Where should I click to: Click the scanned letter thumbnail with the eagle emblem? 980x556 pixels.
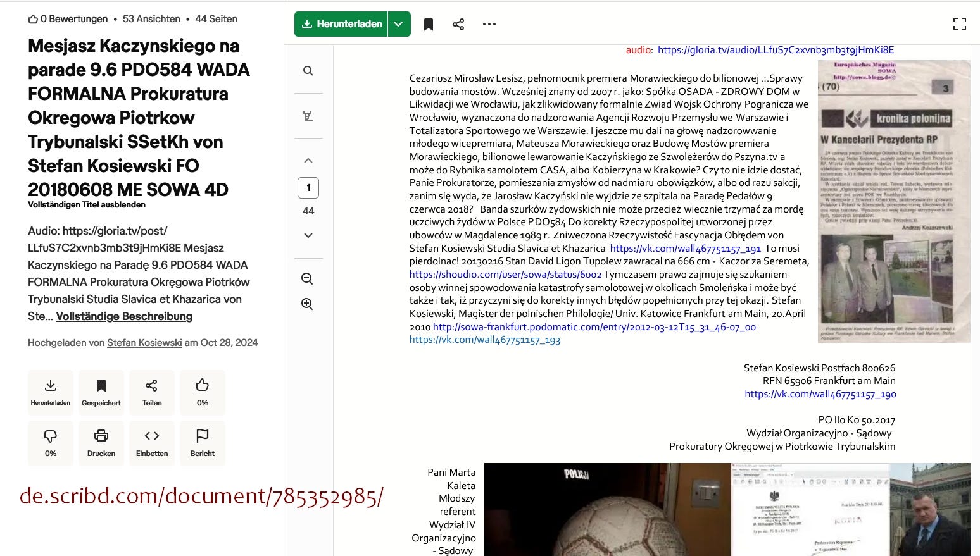coord(810,509)
